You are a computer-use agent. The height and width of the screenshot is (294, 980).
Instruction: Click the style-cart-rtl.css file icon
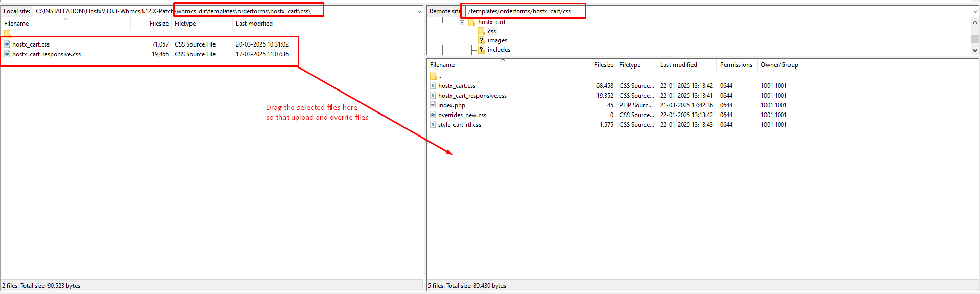pyautogui.click(x=433, y=125)
